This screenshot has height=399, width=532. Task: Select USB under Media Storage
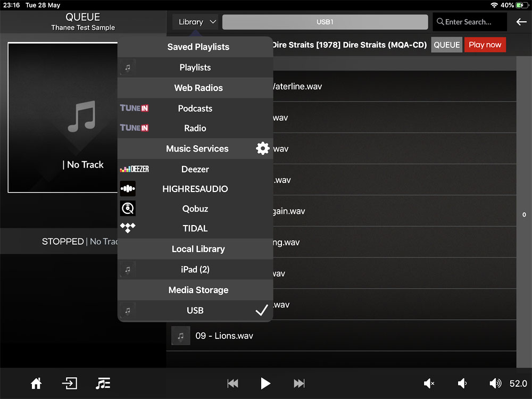click(195, 311)
